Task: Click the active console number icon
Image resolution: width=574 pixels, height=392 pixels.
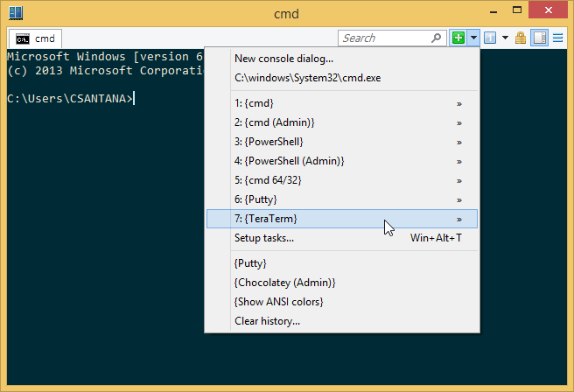Action: click(x=488, y=38)
